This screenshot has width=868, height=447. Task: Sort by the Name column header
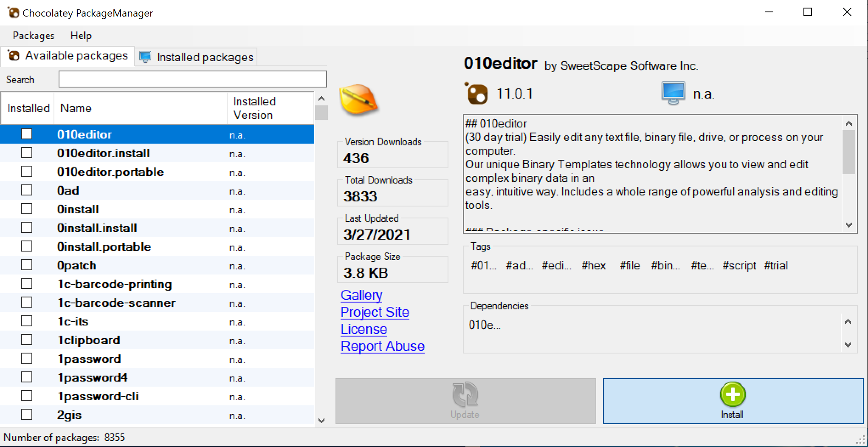tap(141, 108)
